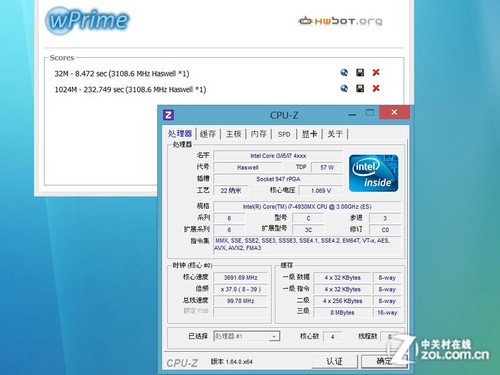Viewport: 500px width, 375px height.
Task: Switch to the 主板 tab
Action: point(233,134)
